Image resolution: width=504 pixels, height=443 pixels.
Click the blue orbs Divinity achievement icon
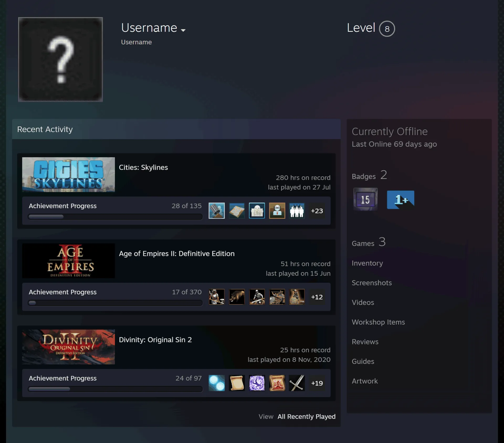(217, 383)
